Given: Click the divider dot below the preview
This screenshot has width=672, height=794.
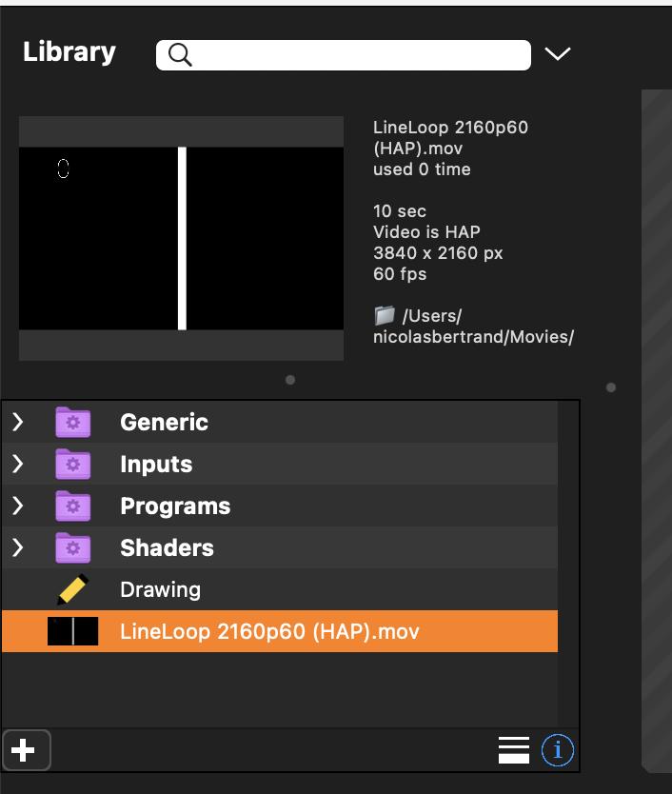Looking at the screenshot, I should [x=290, y=380].
